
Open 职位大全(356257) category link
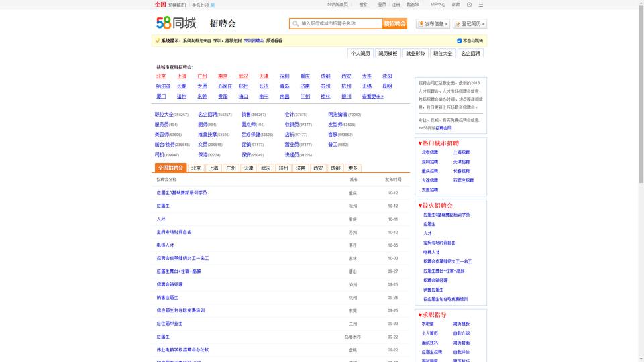pos(171,115)
